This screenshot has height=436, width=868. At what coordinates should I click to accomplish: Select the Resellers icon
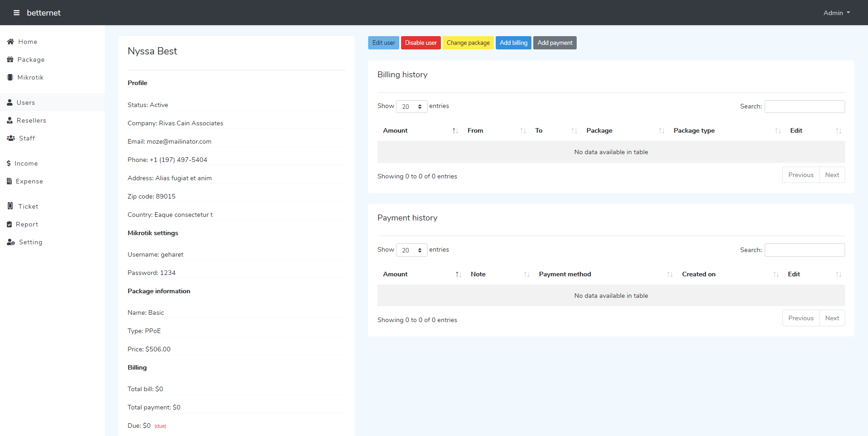pyautogui.click(x=10, y=120)
